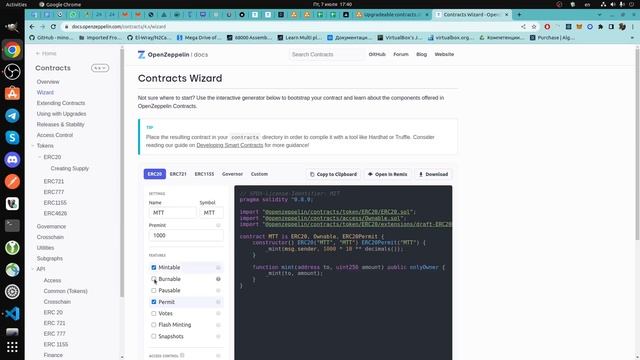Image resolution: width=640 pixels, height=360 pixels.
Task: Switch to the ERC1155 wizard tab
Action: click(204, 174)
